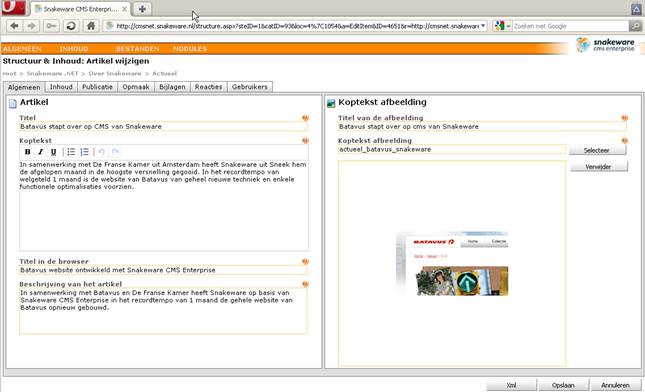This screenshot has height=392, width=645.
Task: Switch to the Reacties tab
Action: (209, 87)
